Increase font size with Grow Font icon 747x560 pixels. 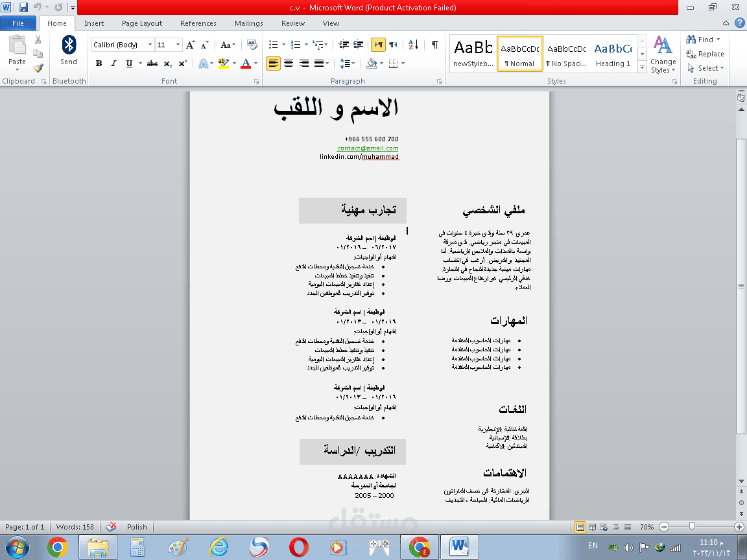190,45
